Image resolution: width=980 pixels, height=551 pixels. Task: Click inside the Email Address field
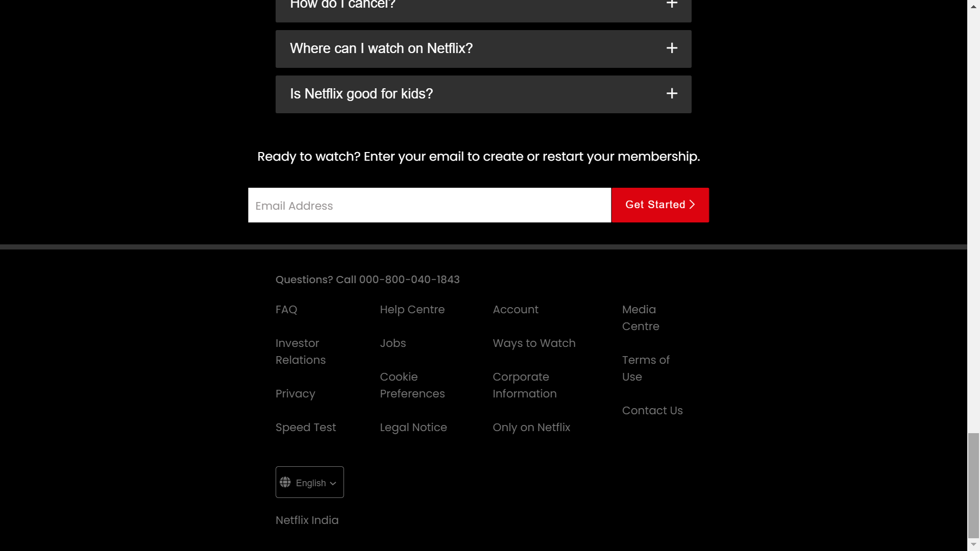click(x=429, y=205)
